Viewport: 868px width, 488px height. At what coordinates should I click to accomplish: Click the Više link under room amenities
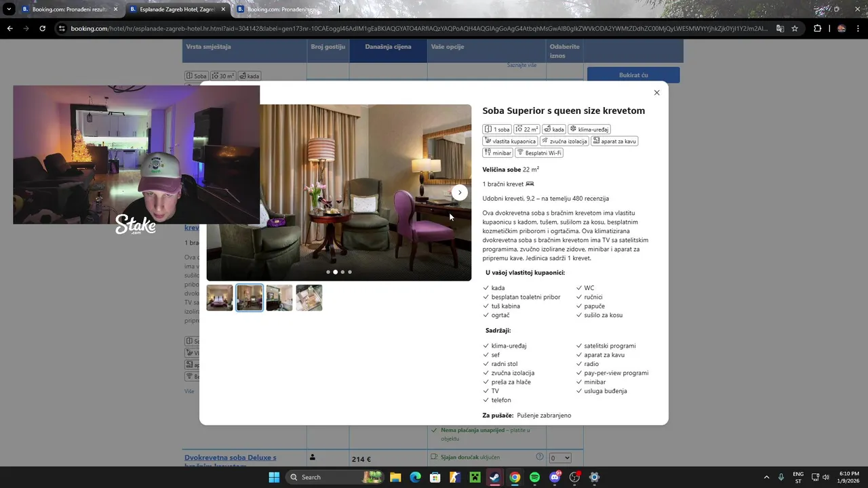pos(189,391)
